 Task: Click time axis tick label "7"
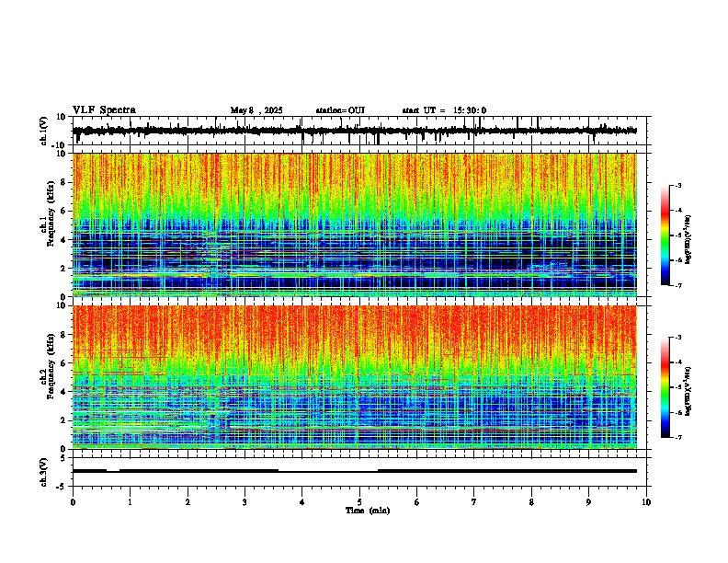(x=474, y=502)
